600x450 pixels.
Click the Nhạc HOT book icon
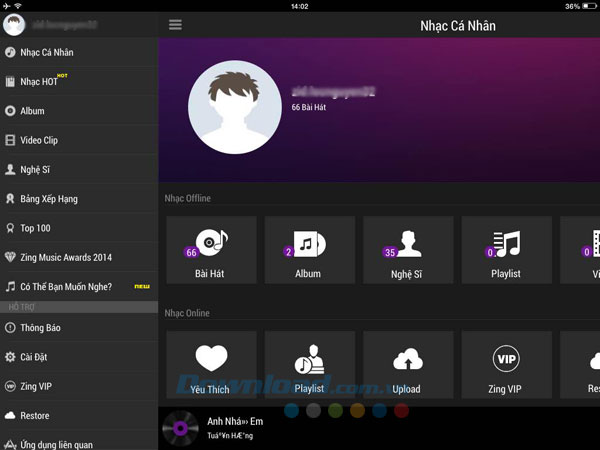click(x=10, y=82)
